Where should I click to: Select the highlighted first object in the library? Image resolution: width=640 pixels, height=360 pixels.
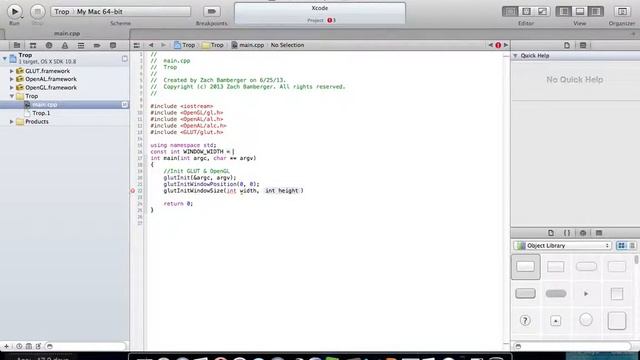pos(526,267)
